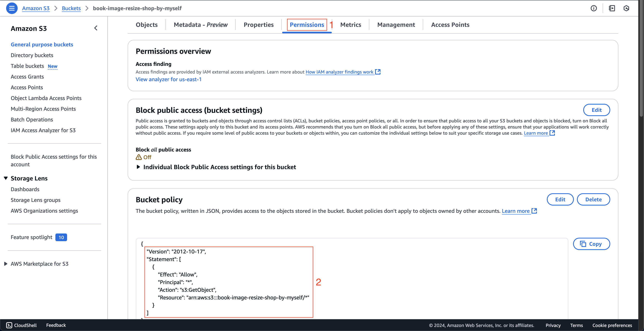The height and width of the screenshot is (331, 644).
Task: Open Storage Lens groups
Action: tap(35, 200)
